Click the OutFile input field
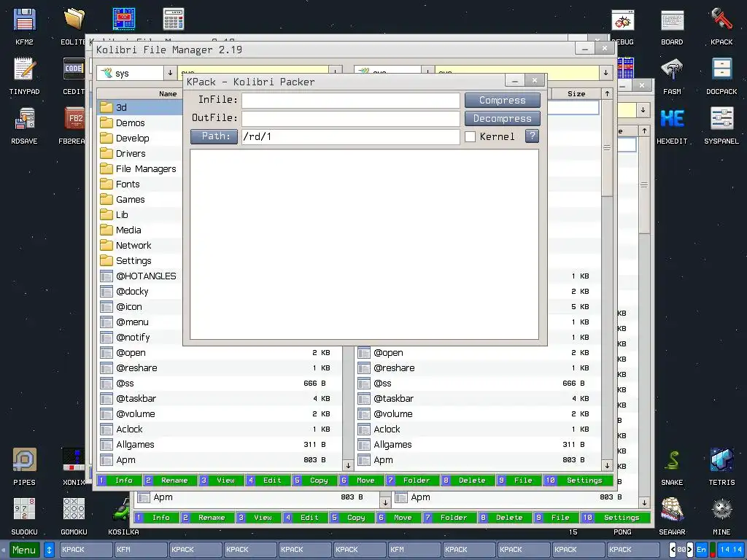Viewport: 747px width, 560px height. (351, 119)
